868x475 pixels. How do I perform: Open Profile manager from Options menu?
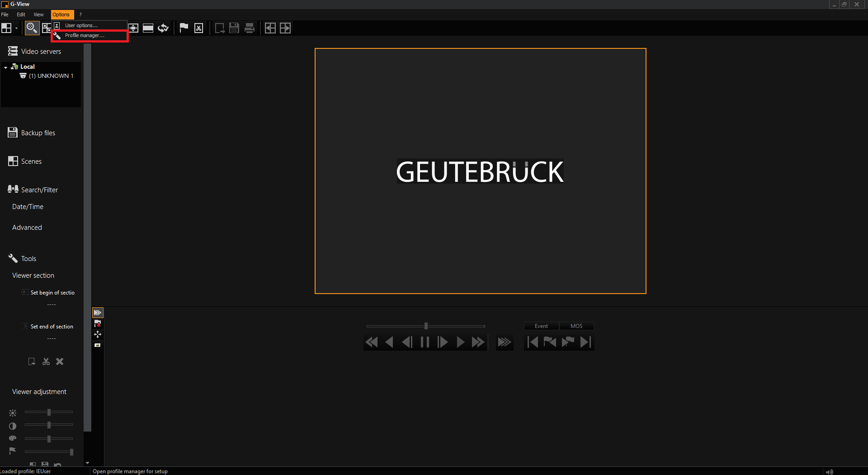[85, 35]
